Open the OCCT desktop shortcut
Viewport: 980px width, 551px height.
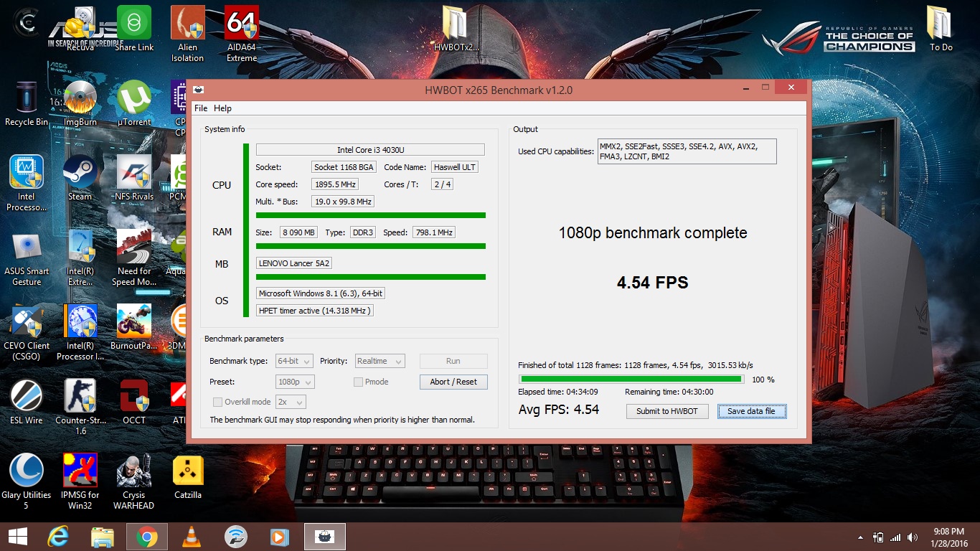coord(134,402)
